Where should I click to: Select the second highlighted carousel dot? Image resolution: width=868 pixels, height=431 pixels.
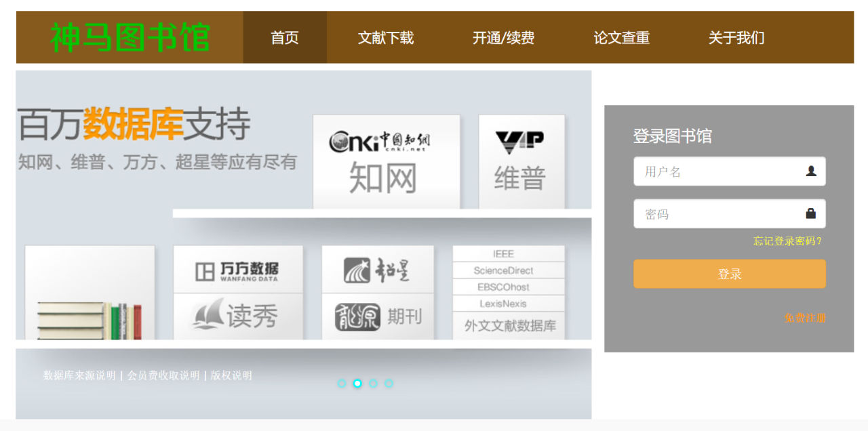pos(357,384)
